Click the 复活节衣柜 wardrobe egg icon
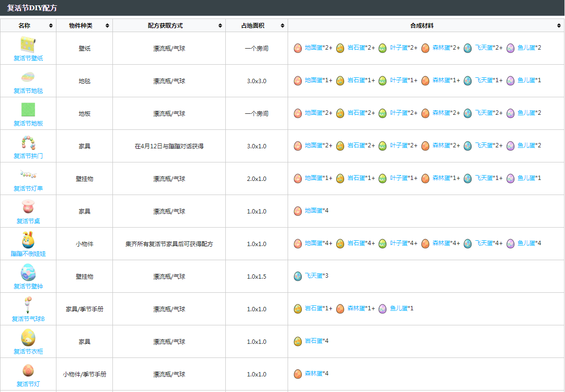The height and width of the screenshot is (392, 565). point(28,338)
